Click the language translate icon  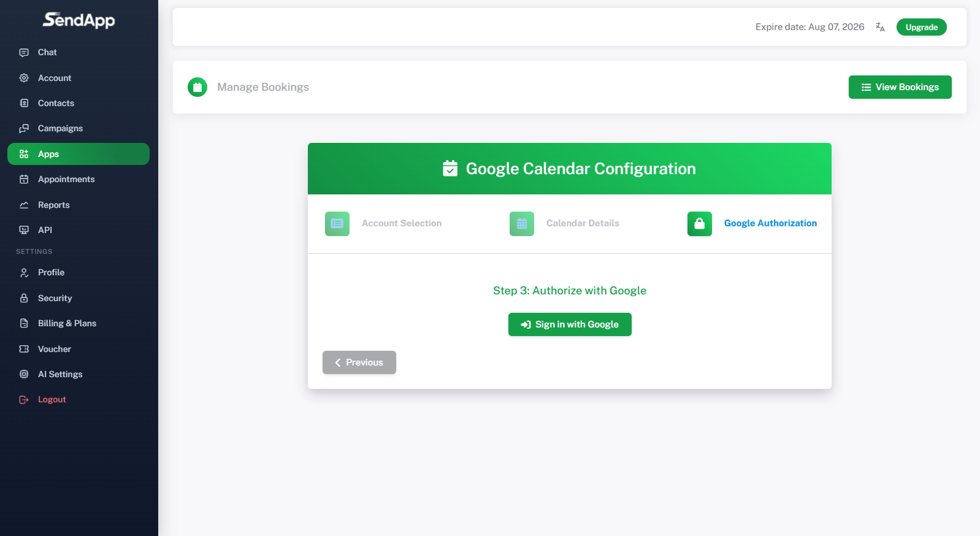[x=880, y=27]
